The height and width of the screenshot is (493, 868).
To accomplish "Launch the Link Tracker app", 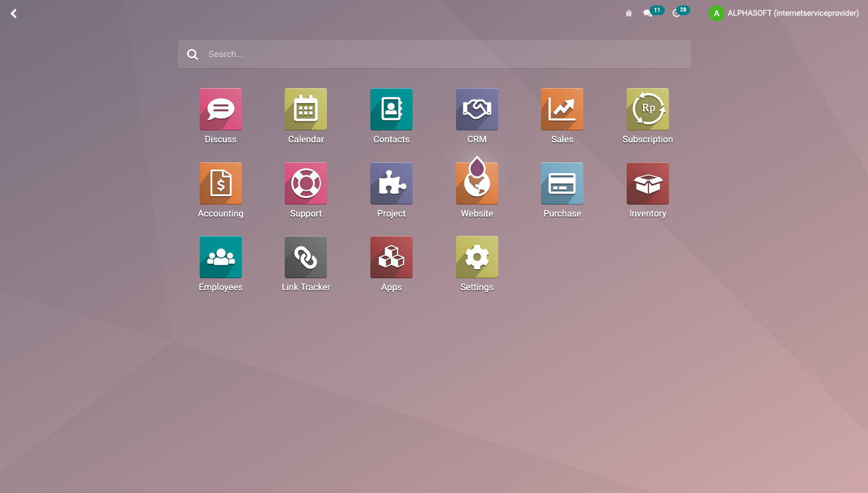I will point(306,257).
